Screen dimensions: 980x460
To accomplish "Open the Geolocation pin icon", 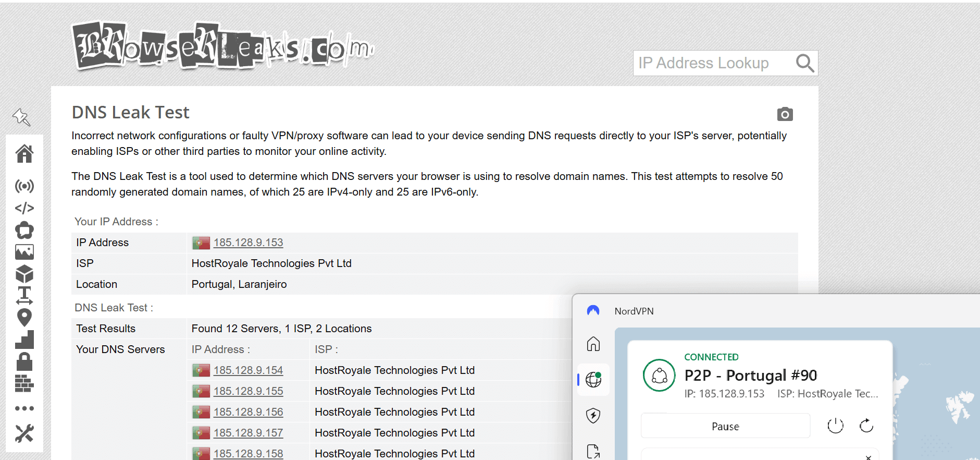I will coord(24,318).
